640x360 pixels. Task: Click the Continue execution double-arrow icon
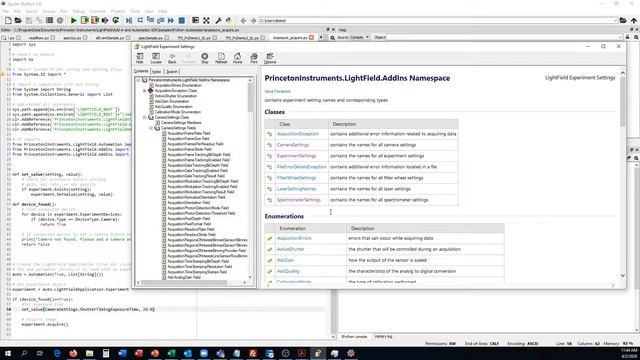pyautogui.click(x=171, y=20)
